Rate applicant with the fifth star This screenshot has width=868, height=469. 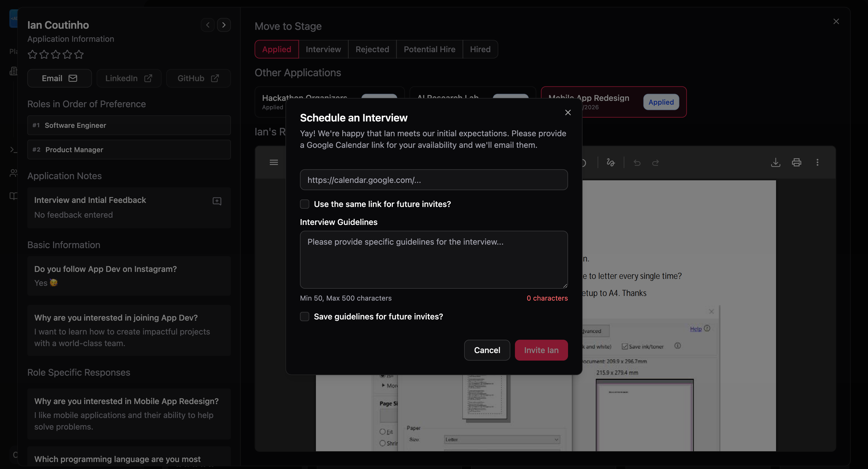pyautogui.click(x=79, y=54)
